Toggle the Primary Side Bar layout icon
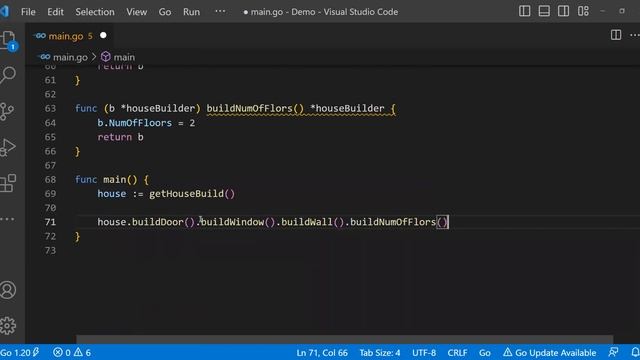Screen dimensions: 640x360 click(524, 11)
